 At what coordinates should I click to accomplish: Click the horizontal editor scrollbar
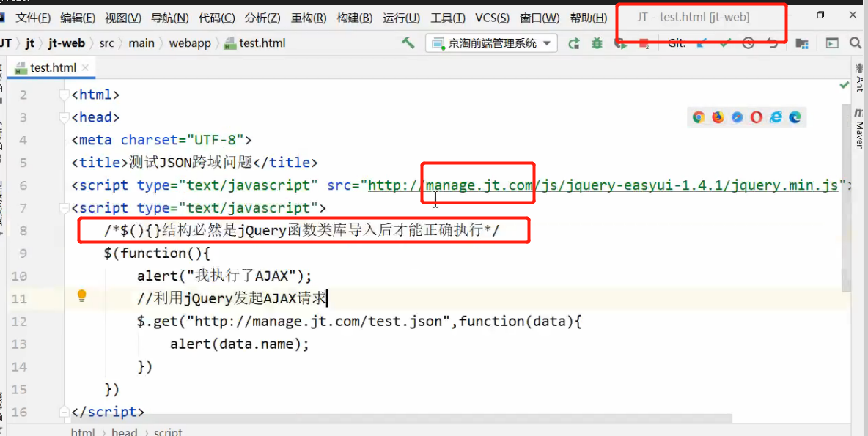pos(399,418)
